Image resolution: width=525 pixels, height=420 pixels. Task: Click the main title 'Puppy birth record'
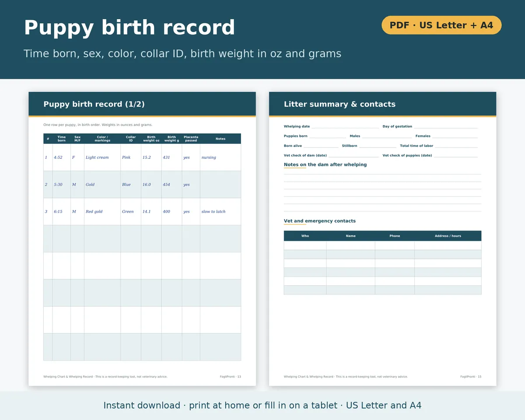129,28
